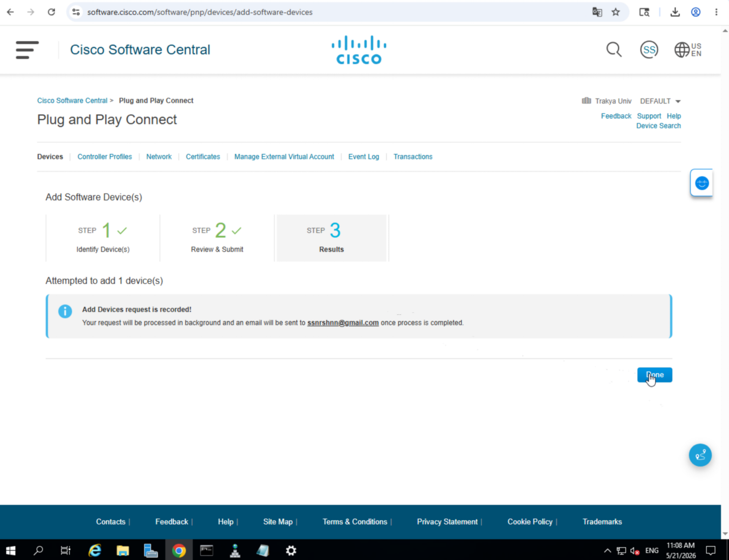Click the info icon in the request banner
The image size is (729, 560).
tap(65, 311)
